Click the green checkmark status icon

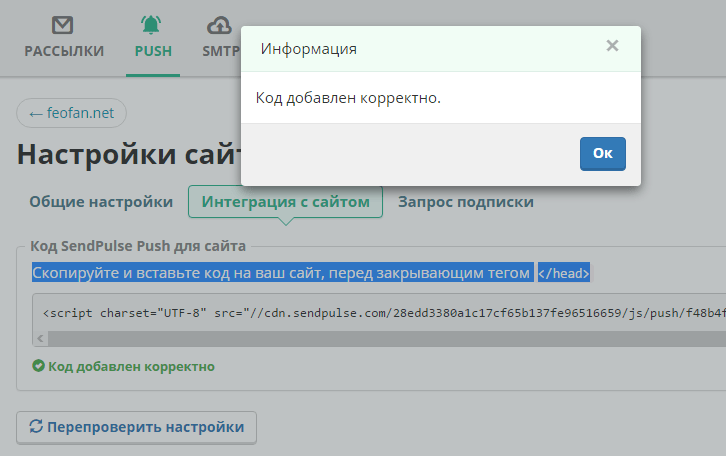[38, 366]
